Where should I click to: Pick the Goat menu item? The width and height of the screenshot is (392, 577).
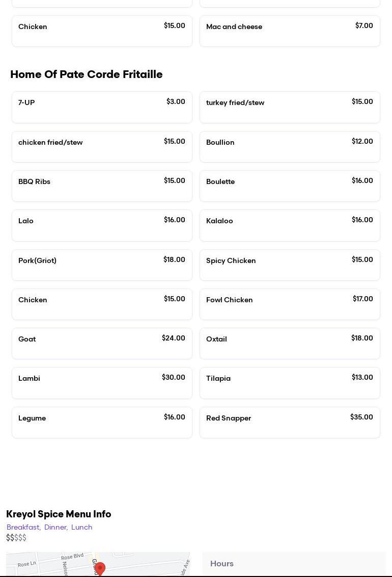(x=102, y=344)
